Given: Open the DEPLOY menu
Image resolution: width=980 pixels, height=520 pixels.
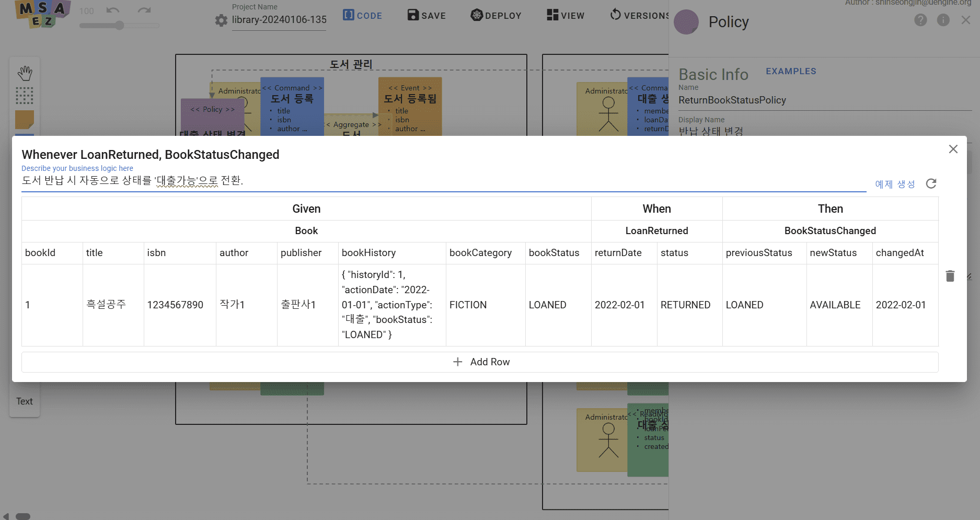Looking at the screenshot, I should click(x=495, y=15).
